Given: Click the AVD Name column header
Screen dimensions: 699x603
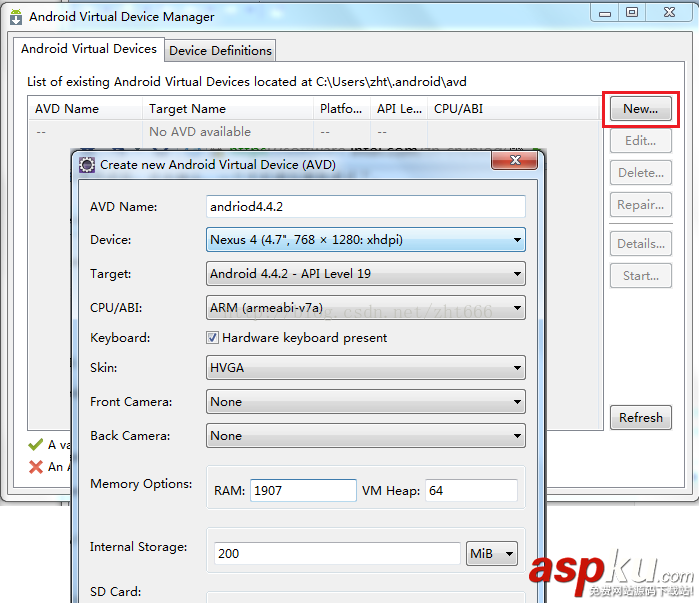Looking at the screenshot, I should tap(85, 109).
